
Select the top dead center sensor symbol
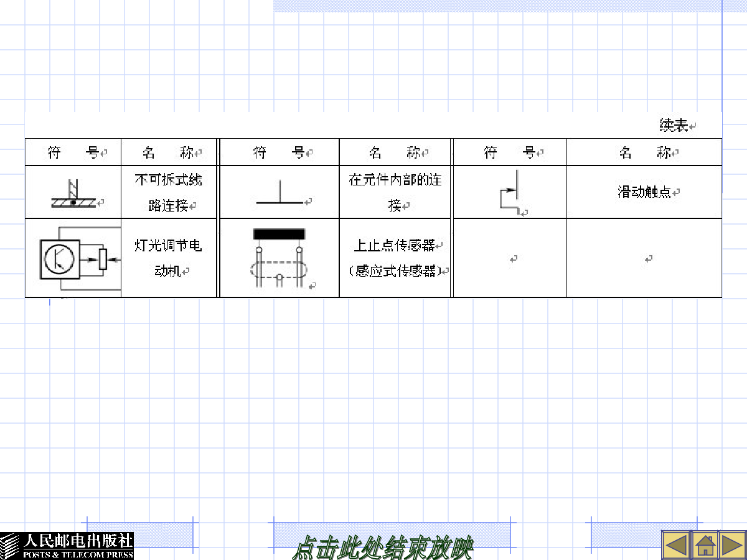pos(280,258)
